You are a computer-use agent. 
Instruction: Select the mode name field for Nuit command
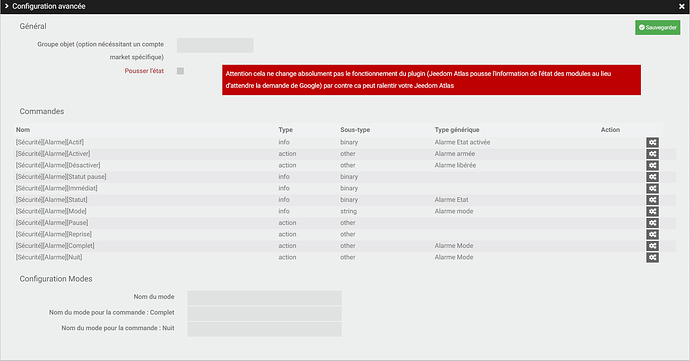click(x=264, y=329)
